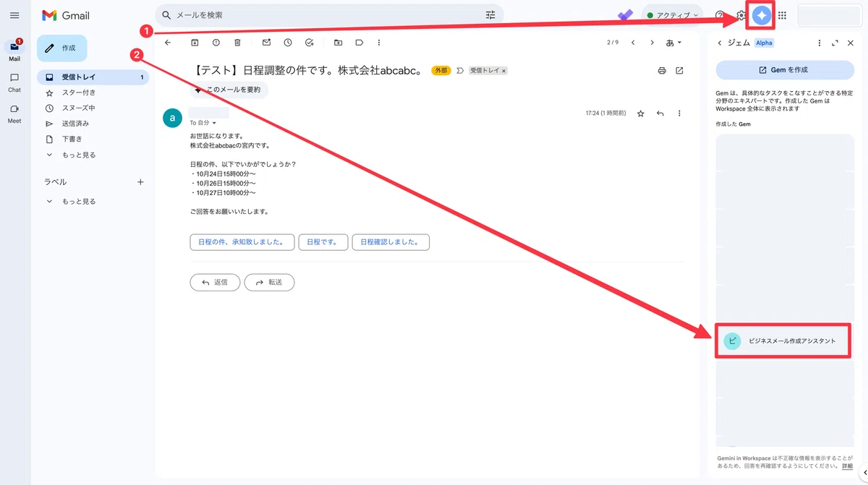The width and height of the screenshot is (868, 485).
Task: Close the ジェム side panel
Action: [851, 43]
